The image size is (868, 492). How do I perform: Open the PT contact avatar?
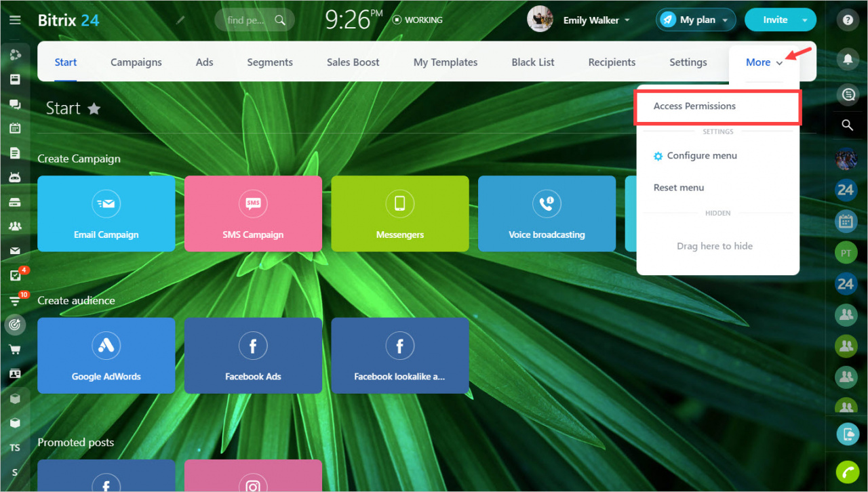click(x=846, y=253)
